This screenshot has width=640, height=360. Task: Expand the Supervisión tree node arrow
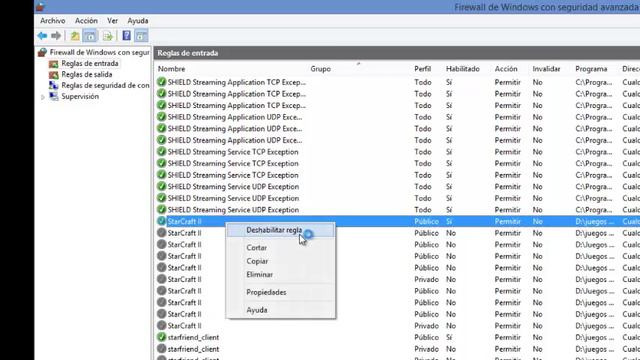[43, 97]
